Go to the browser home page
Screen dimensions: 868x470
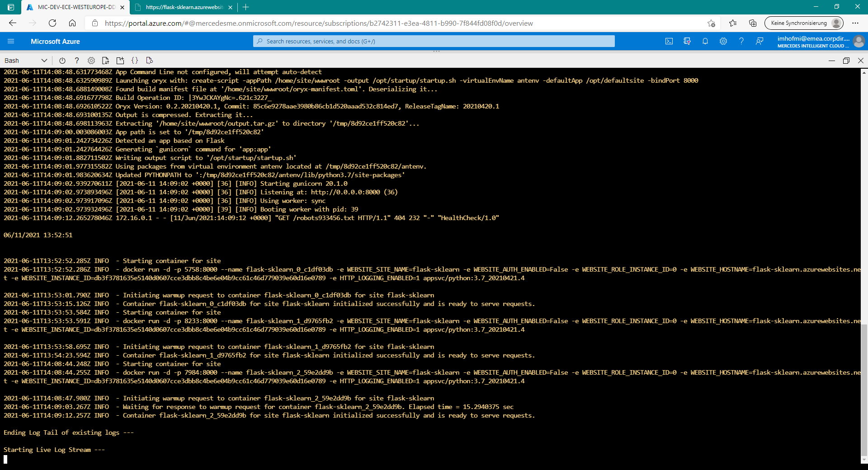[x=72, y=23]
